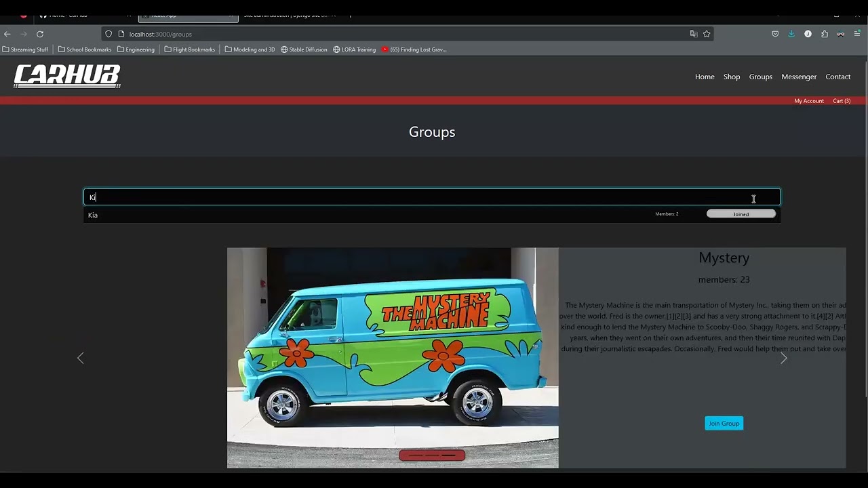Click the glasses extension icon in toolbar
Image resolution: width=868 pixels, height=488 pixels.
click(841, 34)
